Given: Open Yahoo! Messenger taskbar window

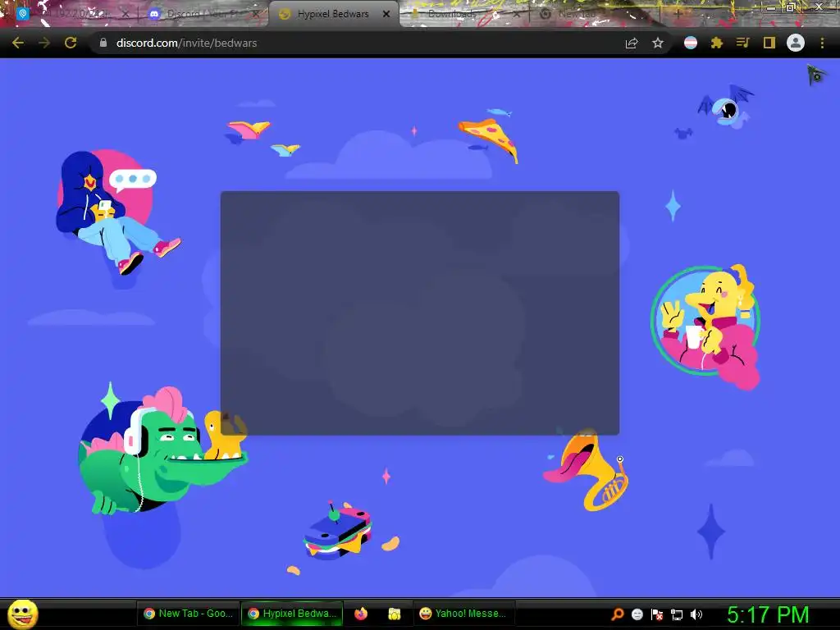Looking at the screenshot, I should tap(464, 614).
